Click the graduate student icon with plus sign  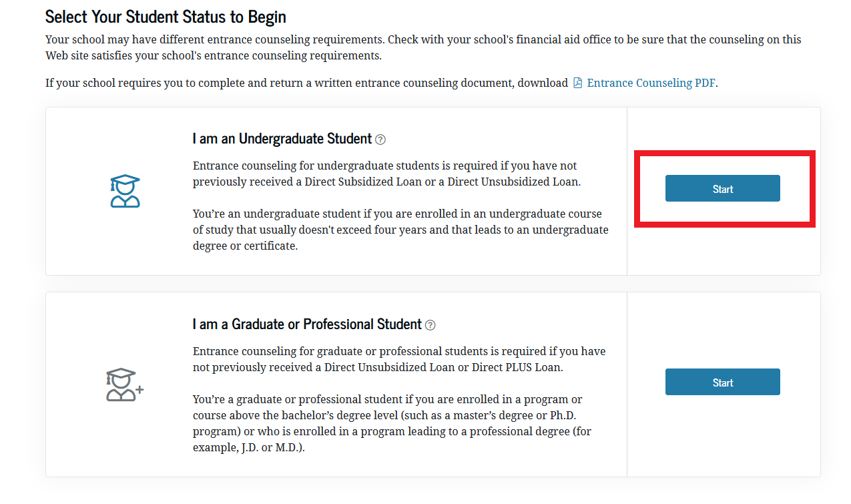point(124,384)
